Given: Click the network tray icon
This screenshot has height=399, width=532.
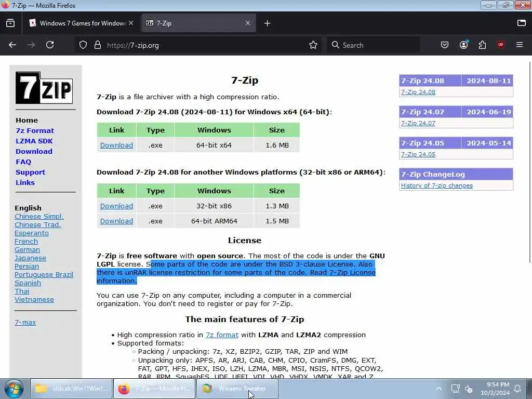Looking at the screenshot, I should (x=455, y=389).
